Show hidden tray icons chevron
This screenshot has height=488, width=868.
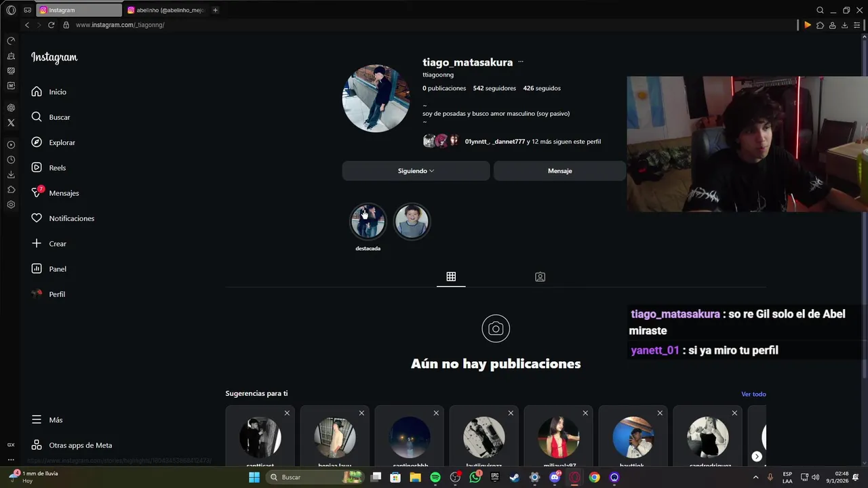[x=755, y=477]
